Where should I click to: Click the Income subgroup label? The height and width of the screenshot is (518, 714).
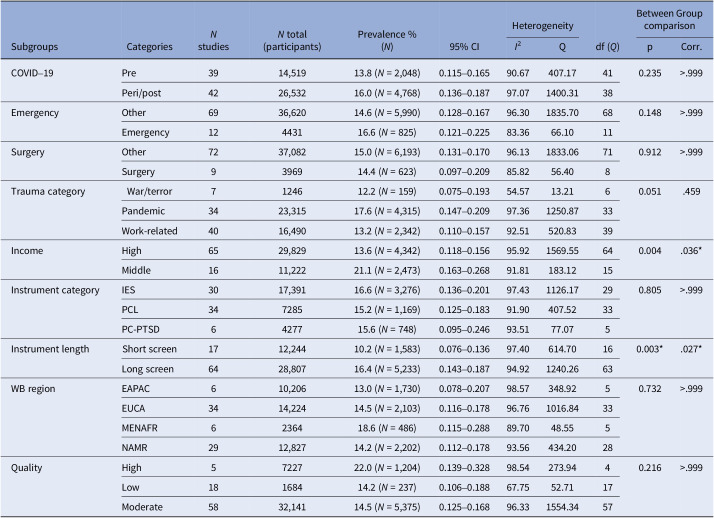tap(27, 250)
